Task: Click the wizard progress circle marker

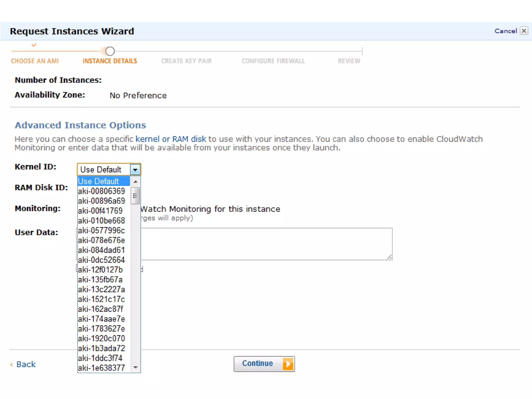Action: pyautogui.click(x=110, y=51)
